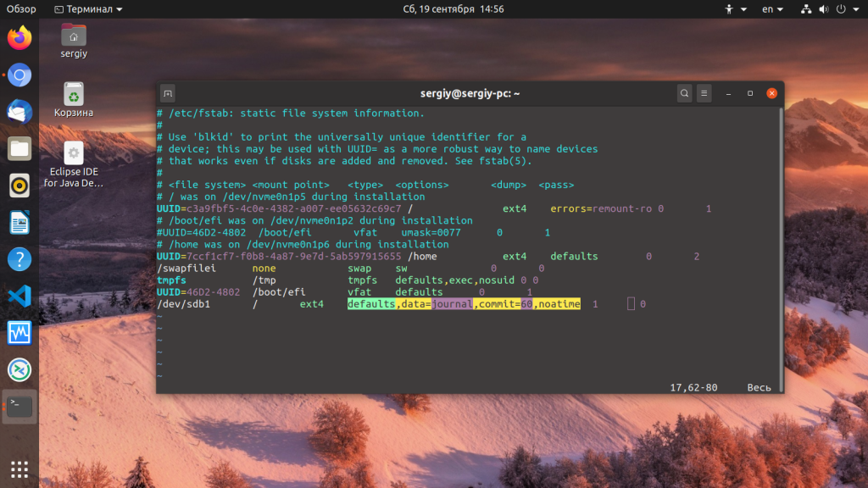This screenshot has width=868, height=488.
Task: Click the 'Весь' status text
Action: pyautogui.click(x=759, y=387)
